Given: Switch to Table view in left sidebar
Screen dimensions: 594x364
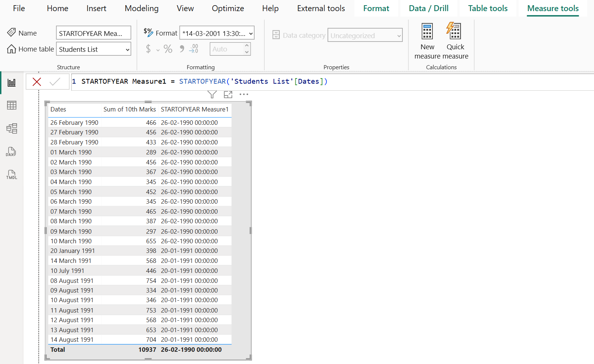Looking at the screenshot, I should [x=11, y=106].
